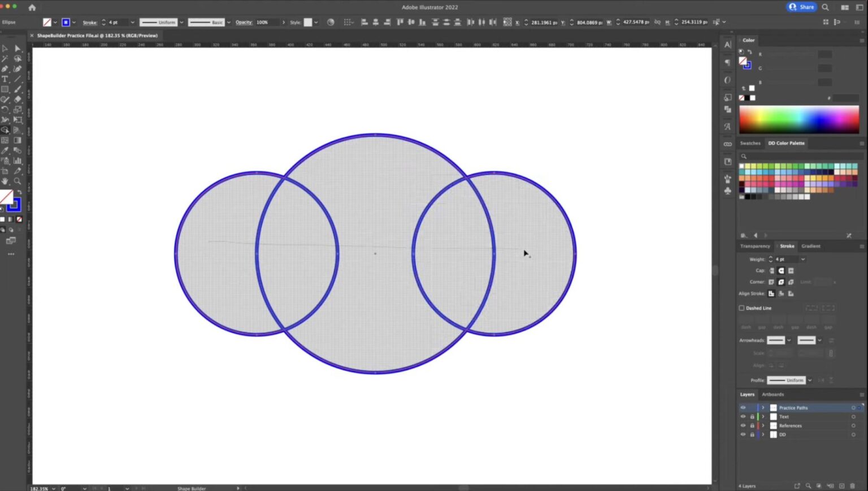Switch to the Artboards tab

[x=772, y=394]
